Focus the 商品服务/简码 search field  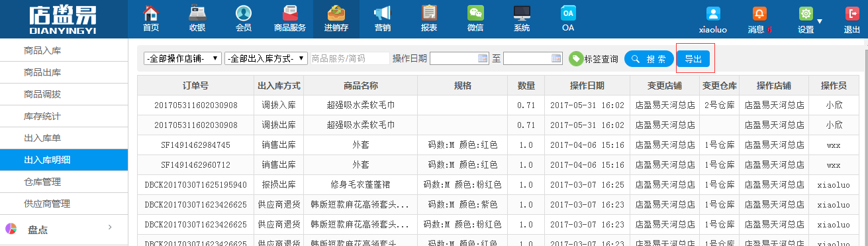tap(350, 58)
